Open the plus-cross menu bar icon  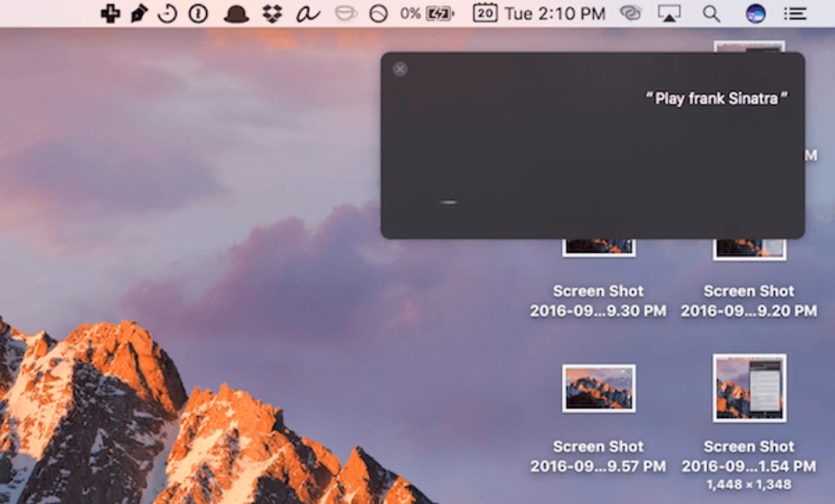[x=110, y=13]
